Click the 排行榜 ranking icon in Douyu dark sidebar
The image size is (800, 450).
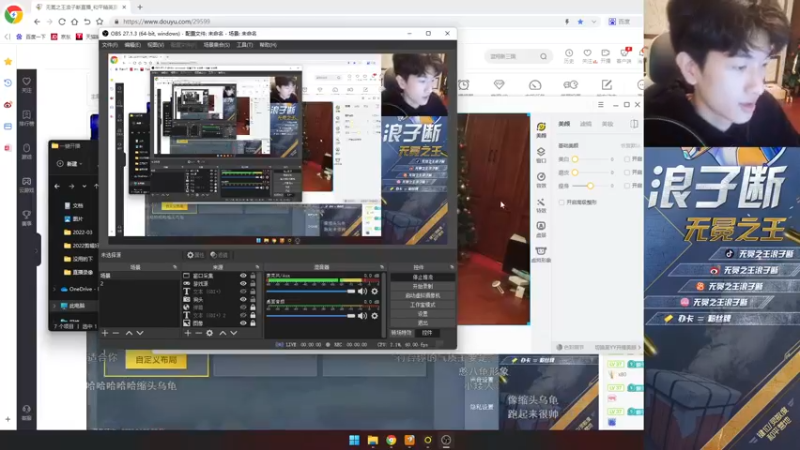click(27, 114)
